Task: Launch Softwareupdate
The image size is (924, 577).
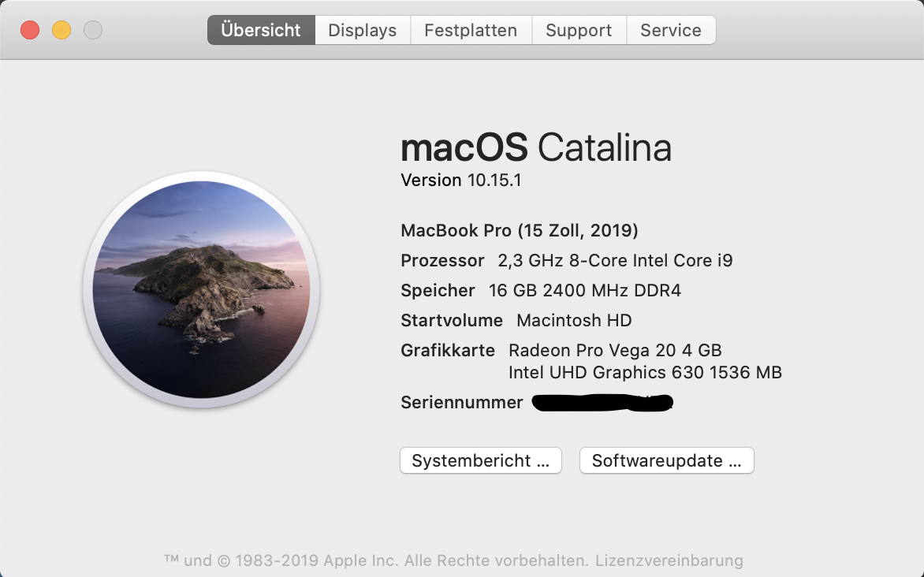Action: pyautogui.click(x=666, y=460)
